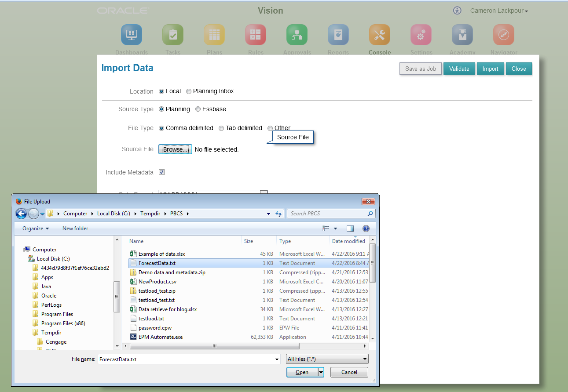Click the Help question mark icon
This screenshot has height=392, width=568.
click(x=366, y=229)
